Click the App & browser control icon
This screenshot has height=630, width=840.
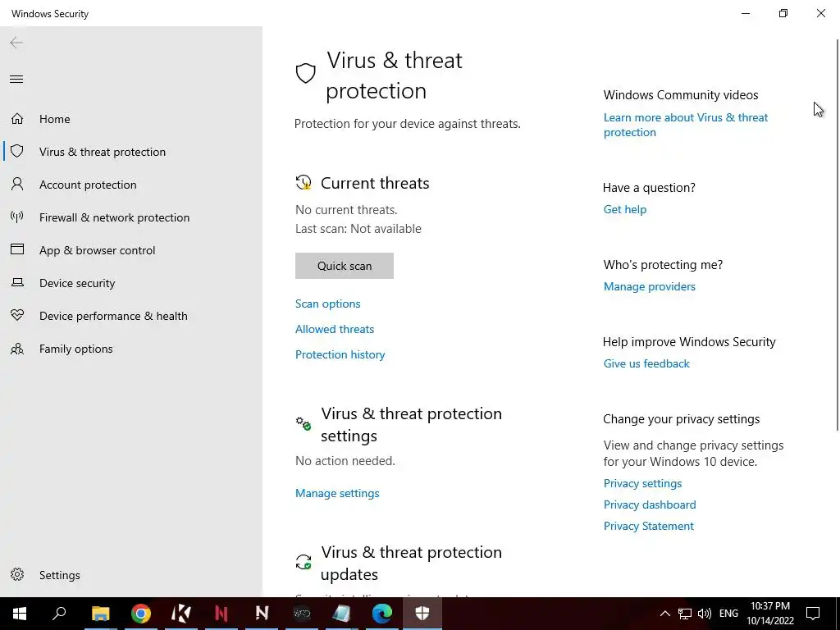point(17,250)
